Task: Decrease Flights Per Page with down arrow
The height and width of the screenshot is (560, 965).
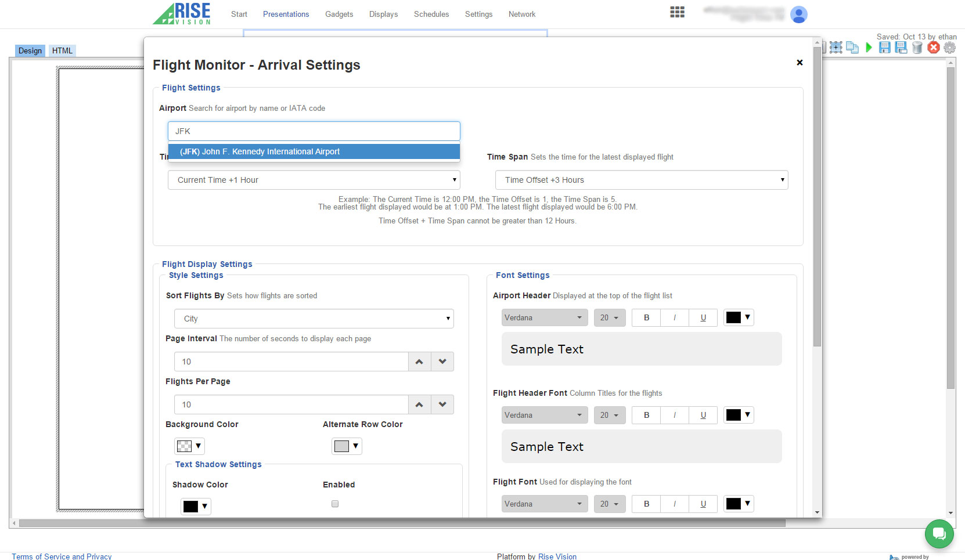Action: (x=442, y=404)
